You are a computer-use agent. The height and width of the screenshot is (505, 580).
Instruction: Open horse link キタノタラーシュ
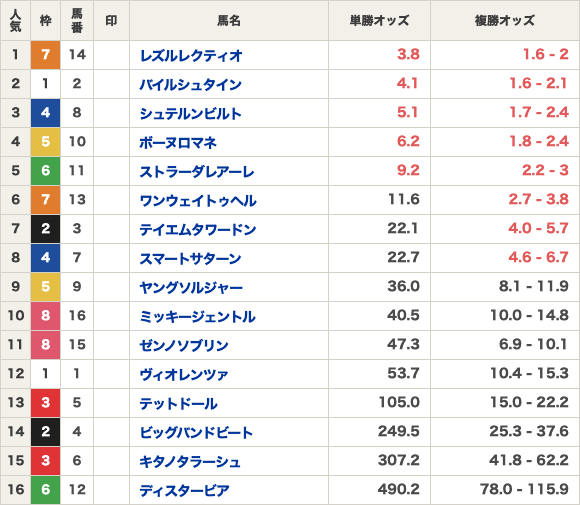(x=190, y=461)
